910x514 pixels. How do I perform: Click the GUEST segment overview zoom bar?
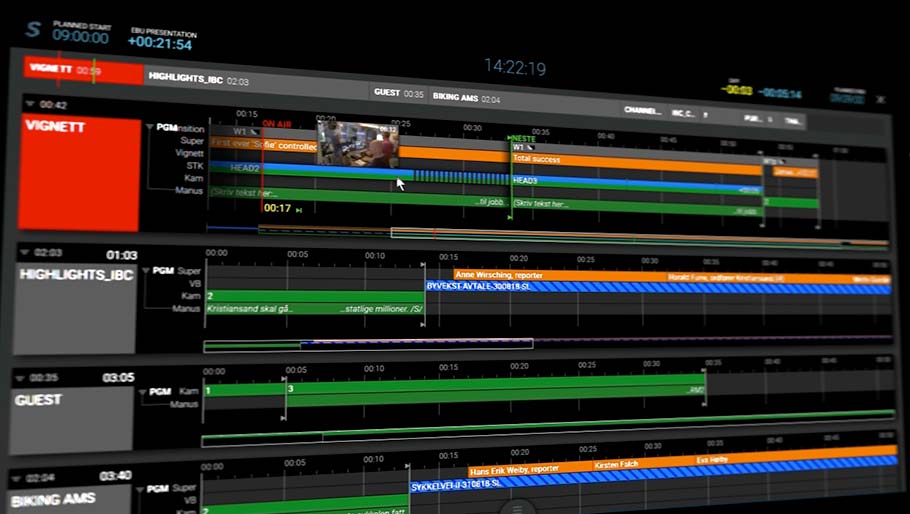pyautogui.click(x=548, y=428)
